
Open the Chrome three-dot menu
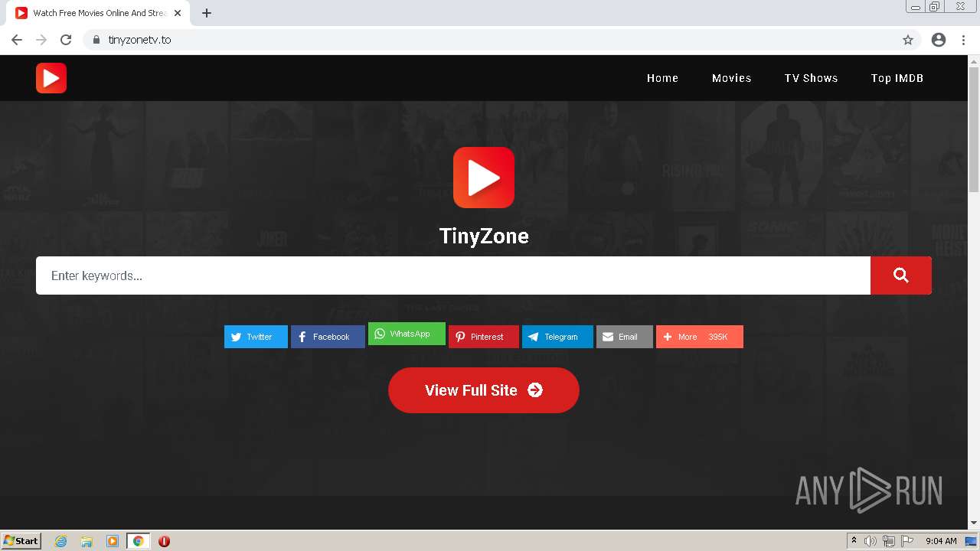pyautogui.click(x=964, y=40)
